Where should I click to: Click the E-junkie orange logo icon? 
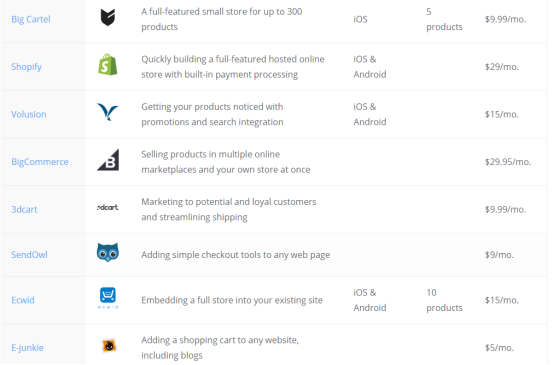point(109,346)
